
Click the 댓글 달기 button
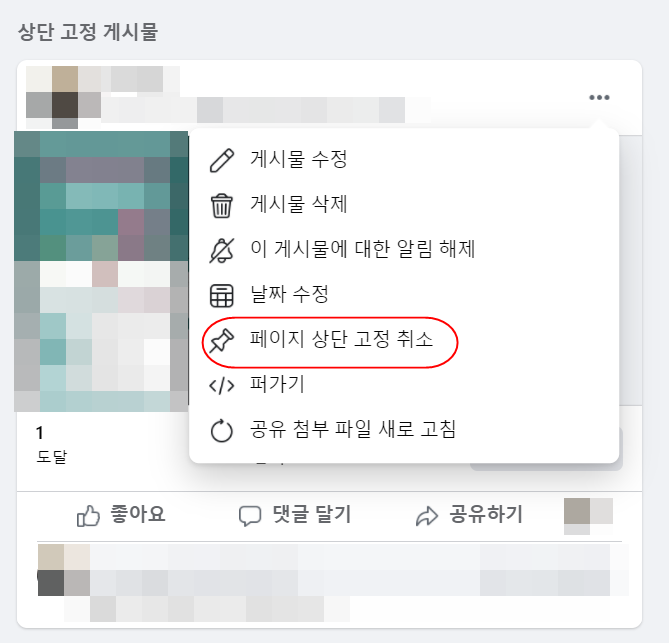click(x=294, y=515)
